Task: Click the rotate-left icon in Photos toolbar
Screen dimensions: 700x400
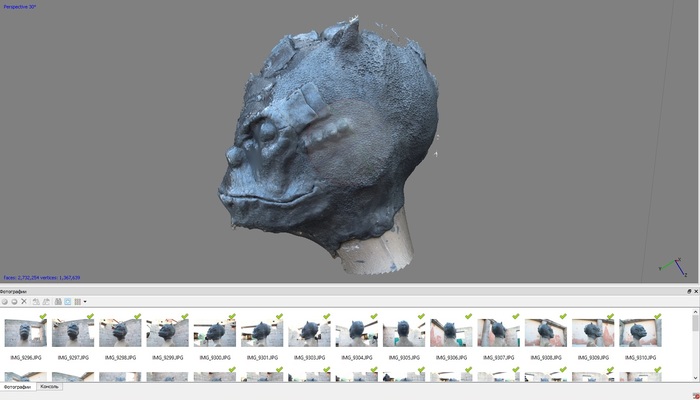Action: [x=36, y=301]
